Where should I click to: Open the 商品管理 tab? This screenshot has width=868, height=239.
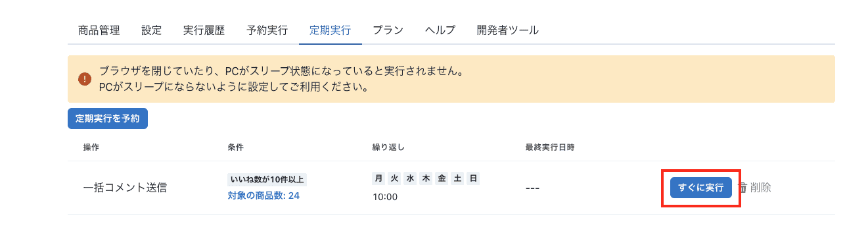99,30
